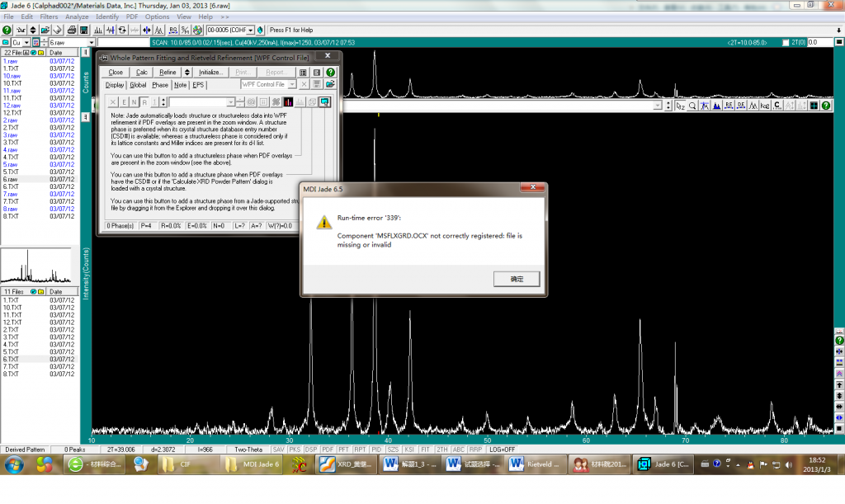The height and width of the screenshot is (504, 845).
Task: Click the Close button in WPF dialog
Action: click(116, 72)
